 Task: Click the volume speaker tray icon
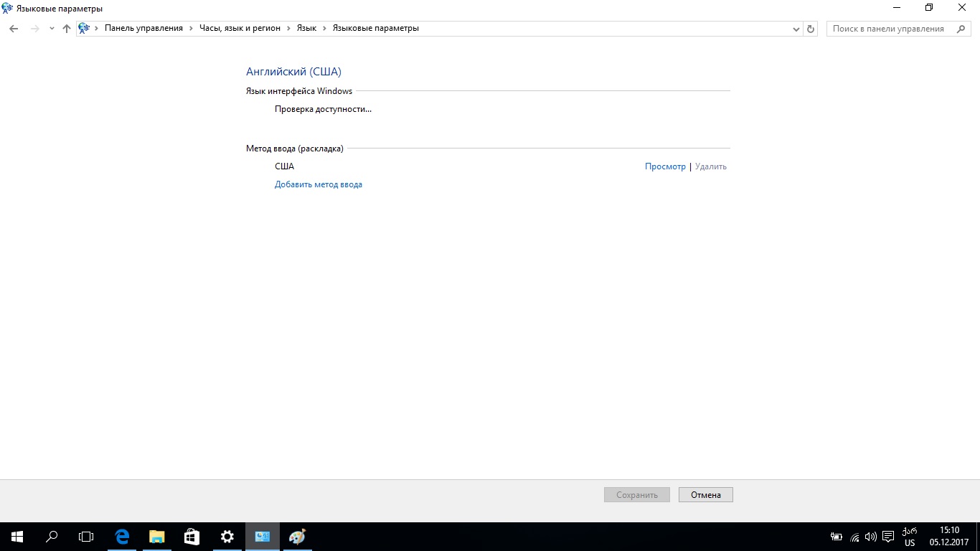871,537
